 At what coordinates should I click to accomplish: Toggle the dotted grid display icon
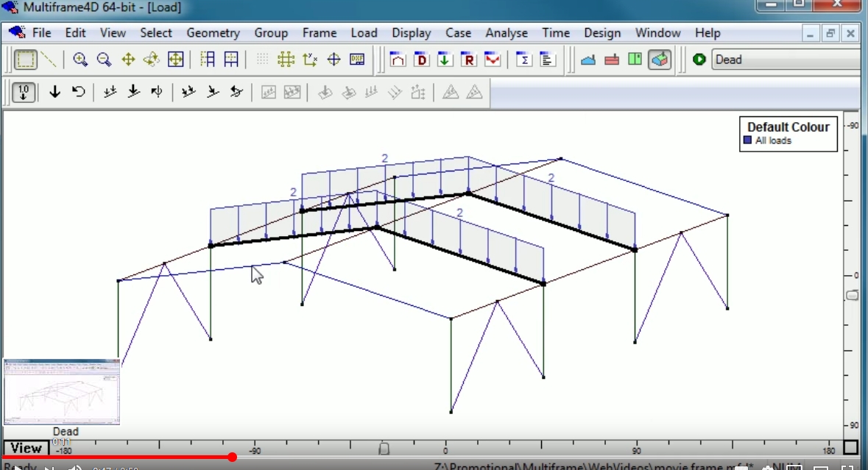point(262,60)
